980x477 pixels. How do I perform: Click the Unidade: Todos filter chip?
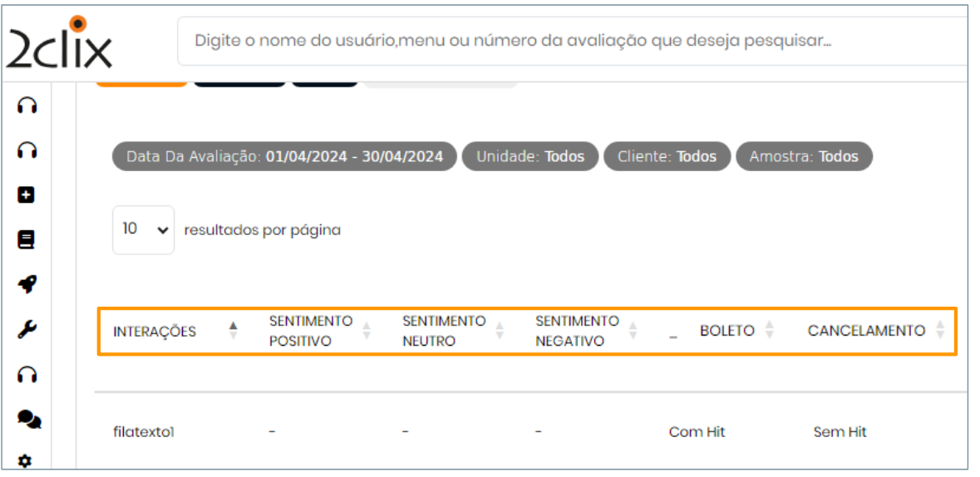[x=530, y=156]
